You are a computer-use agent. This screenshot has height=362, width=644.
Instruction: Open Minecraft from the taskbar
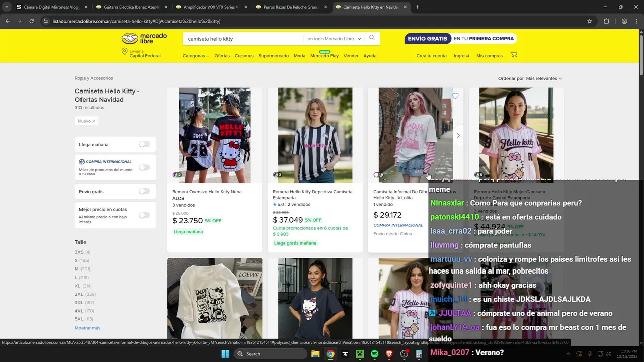click(x=360, y=354)
